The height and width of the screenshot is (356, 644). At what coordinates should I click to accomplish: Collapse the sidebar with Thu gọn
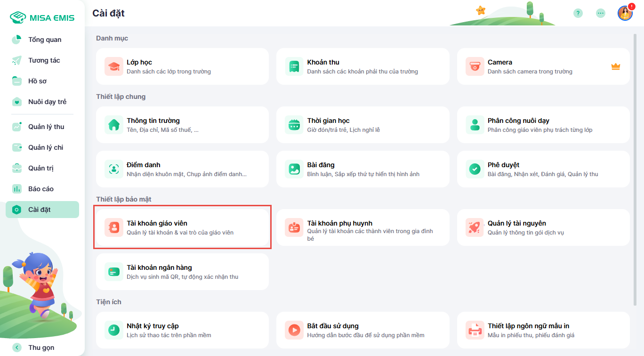pyautogui.click(x=41, y=348)
